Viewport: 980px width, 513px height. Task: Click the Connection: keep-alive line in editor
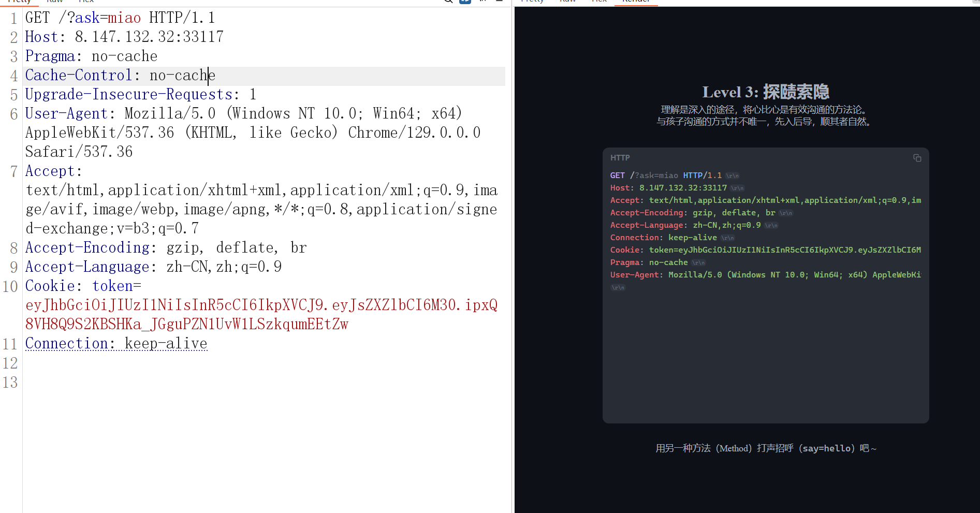click(x=116, y=344)
